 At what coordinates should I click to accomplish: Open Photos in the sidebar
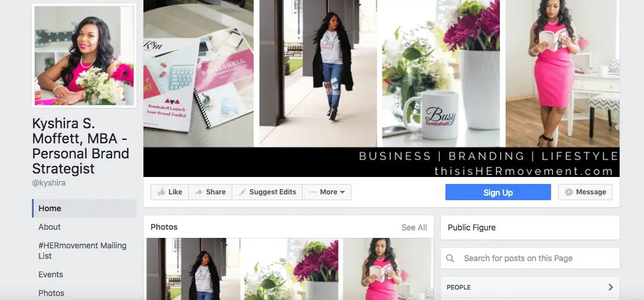51,293
